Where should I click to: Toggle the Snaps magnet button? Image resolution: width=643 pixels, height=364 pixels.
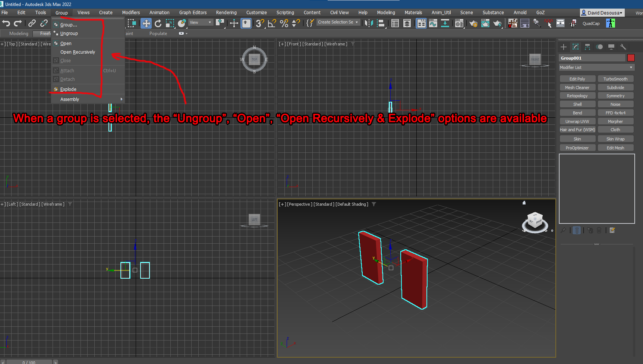click(x=260, y=23)
